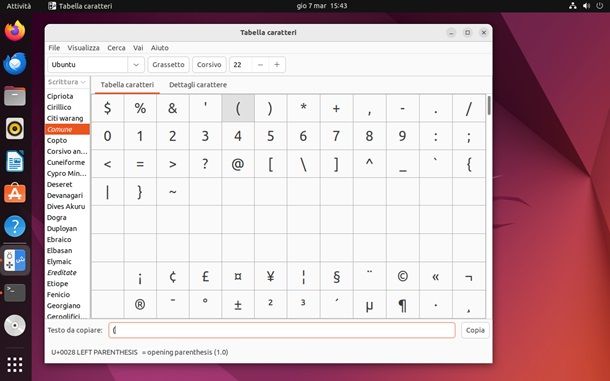Image resolution: width=610 pixels, height=381 pixels.
Task: Select the ampersand & character
Action: (x=172, y=108)
